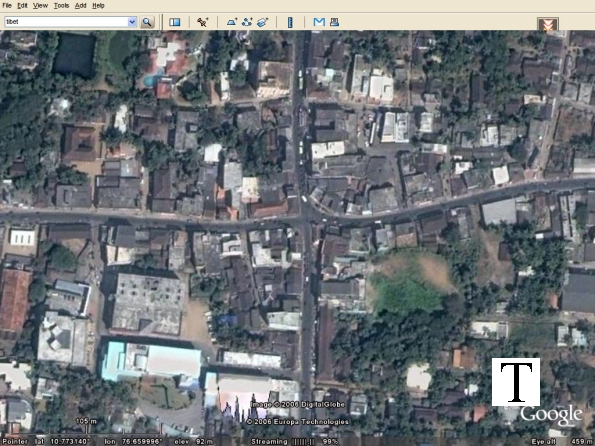Screen dimensions: 595x446
Task: Click the Print icon
Action: [334, 22]
